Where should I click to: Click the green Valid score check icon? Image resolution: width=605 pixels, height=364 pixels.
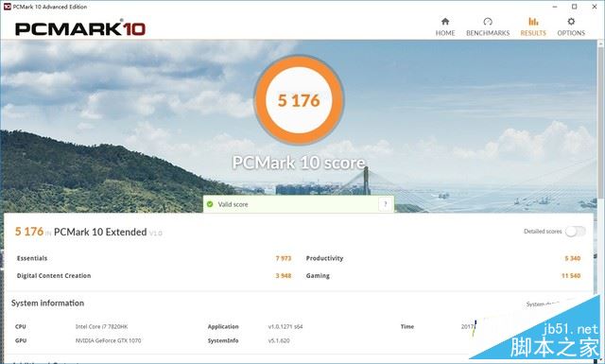click(210, 204)
